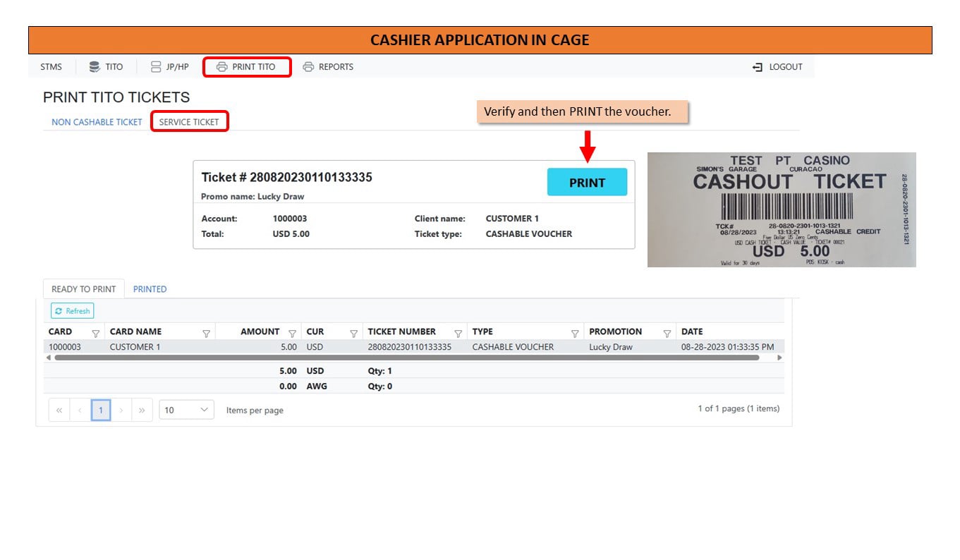The width and height of the screenshot is (960, 560).
Task: Select the CUSTOMER 1 ticket row
Action: (x=413, y=347)
